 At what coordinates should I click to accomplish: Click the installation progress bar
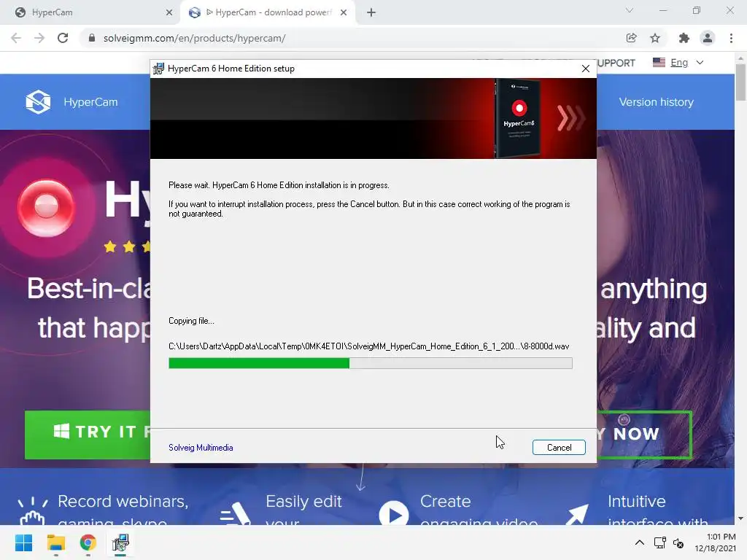coord(370,363)
